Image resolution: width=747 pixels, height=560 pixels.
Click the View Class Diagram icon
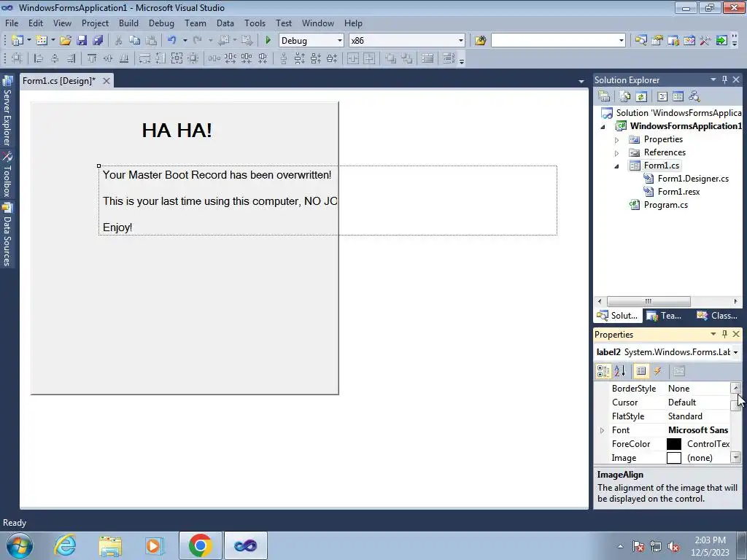[694, 97]
